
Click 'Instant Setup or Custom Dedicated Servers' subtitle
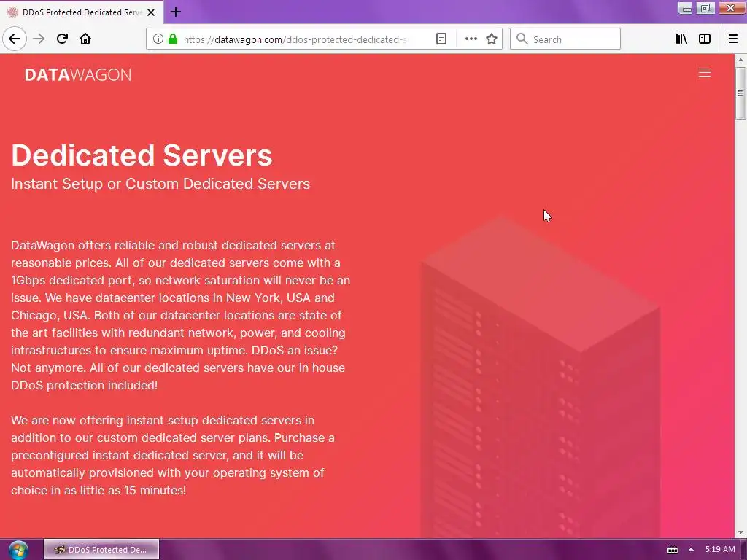(160, 184)
